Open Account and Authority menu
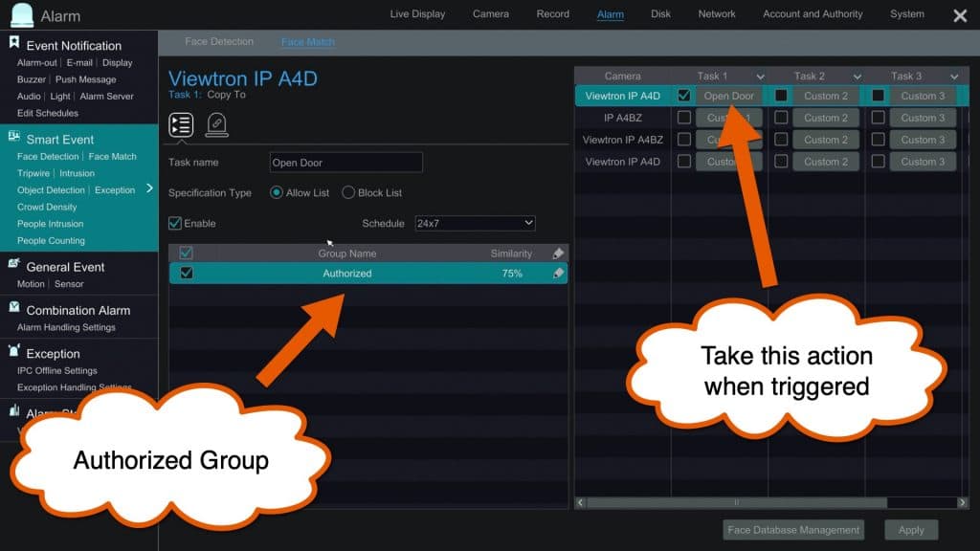980x551 pixels. click(x=813, y=13)
